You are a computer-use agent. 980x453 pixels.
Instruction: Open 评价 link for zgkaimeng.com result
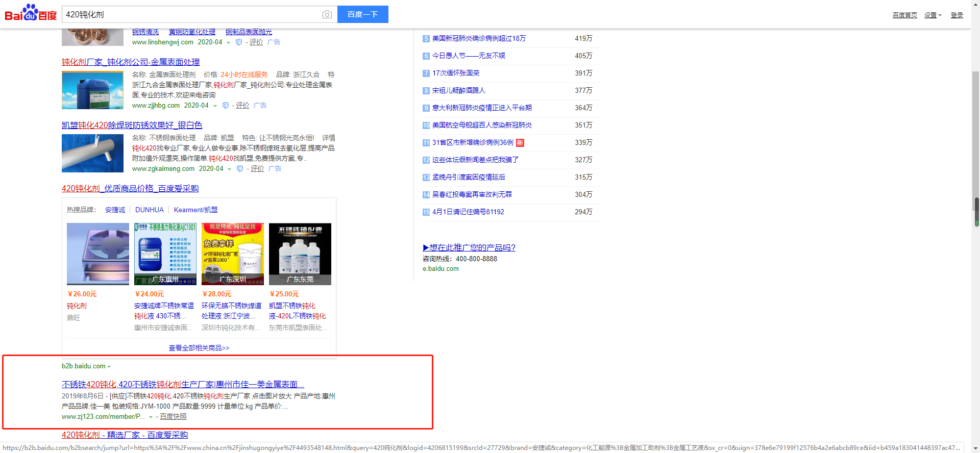pos(257,169)
